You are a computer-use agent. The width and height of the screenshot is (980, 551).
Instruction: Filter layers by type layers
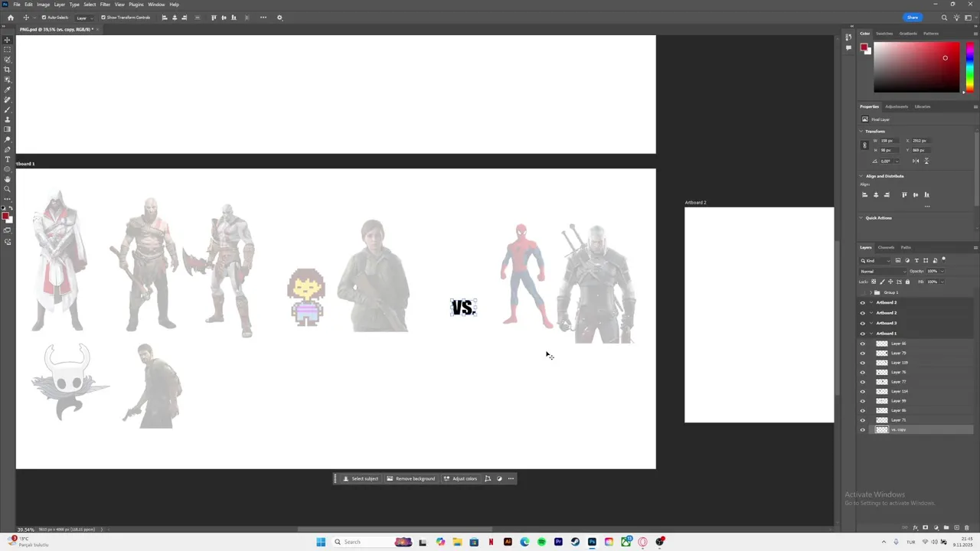coord(916,260)
